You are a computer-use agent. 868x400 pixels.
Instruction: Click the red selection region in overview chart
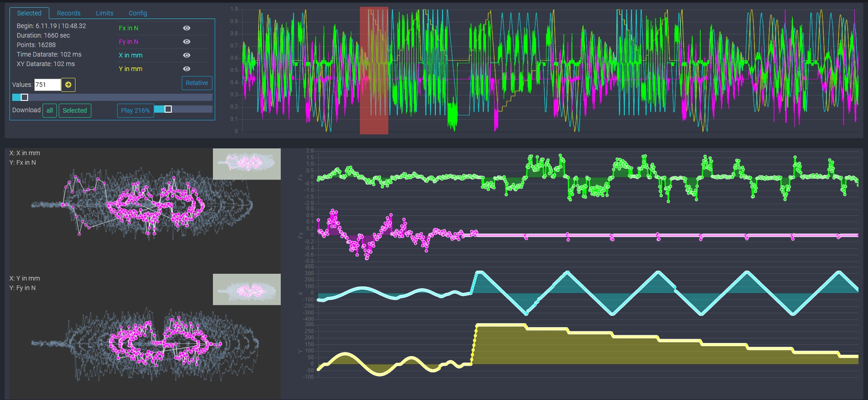(x=374, y=70)
